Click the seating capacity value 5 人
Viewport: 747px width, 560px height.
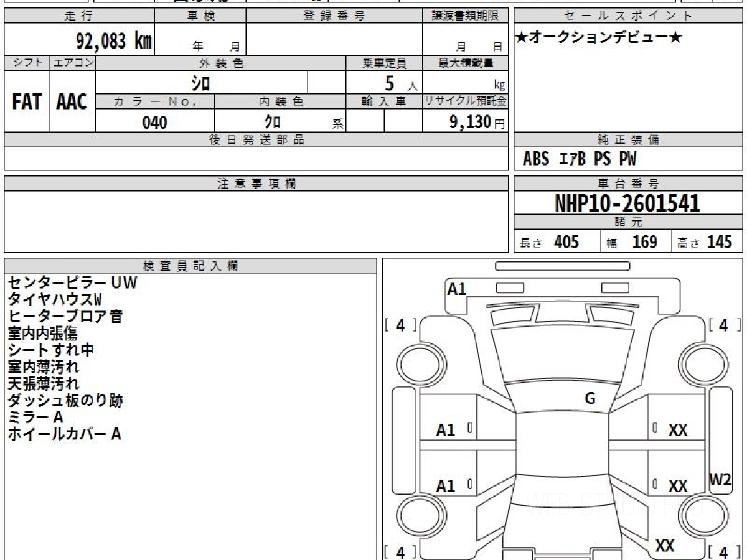click(400, 83)
